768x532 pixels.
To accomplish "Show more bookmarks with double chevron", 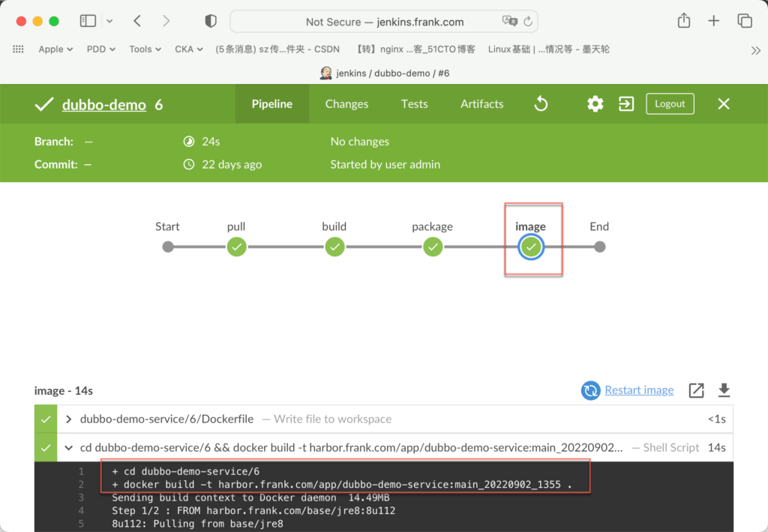I will pos(756,50).
